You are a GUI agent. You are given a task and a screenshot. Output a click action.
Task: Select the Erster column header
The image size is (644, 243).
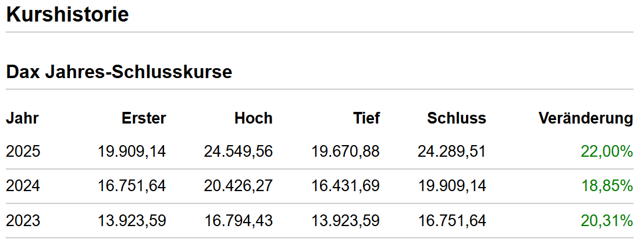(144, 118)
